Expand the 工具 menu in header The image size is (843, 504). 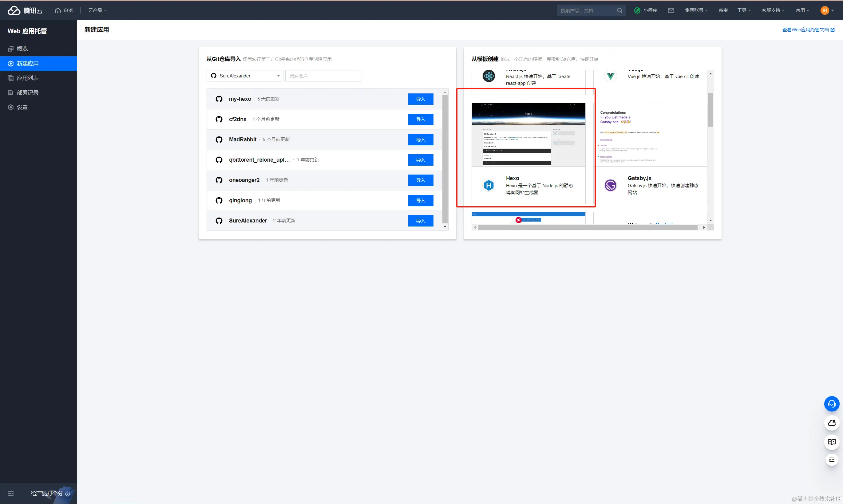743,10
